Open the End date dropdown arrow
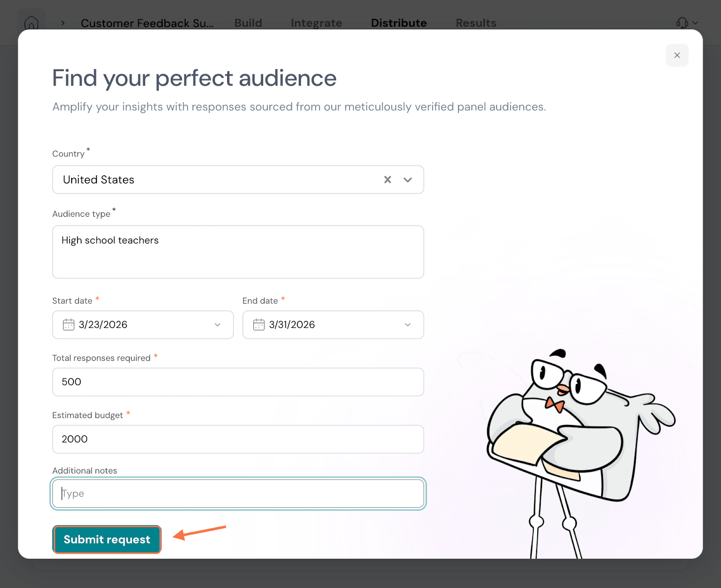Screen dimensions: 721x588 point(407,324)
